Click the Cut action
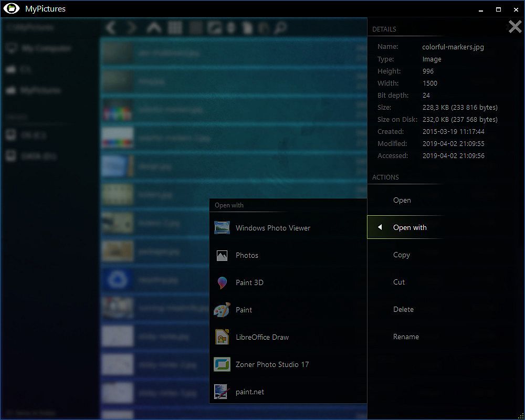Viewport: 525px width, 420px height. tap(399, 282)
